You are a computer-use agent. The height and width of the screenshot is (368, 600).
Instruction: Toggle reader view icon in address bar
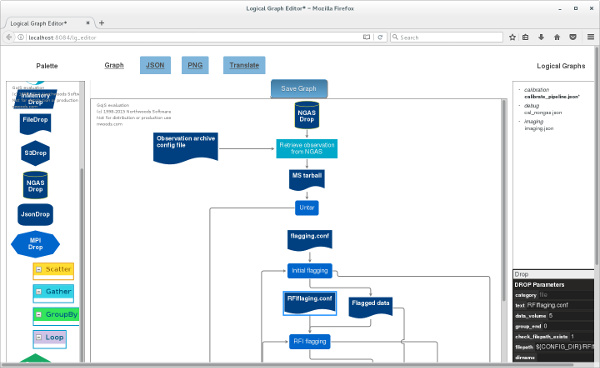point(366,37)
